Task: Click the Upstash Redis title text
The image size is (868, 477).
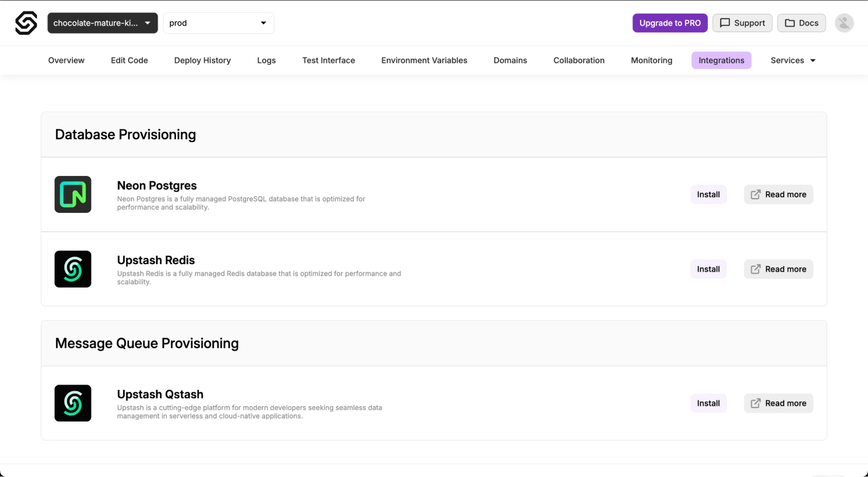Action: (156, 260)
